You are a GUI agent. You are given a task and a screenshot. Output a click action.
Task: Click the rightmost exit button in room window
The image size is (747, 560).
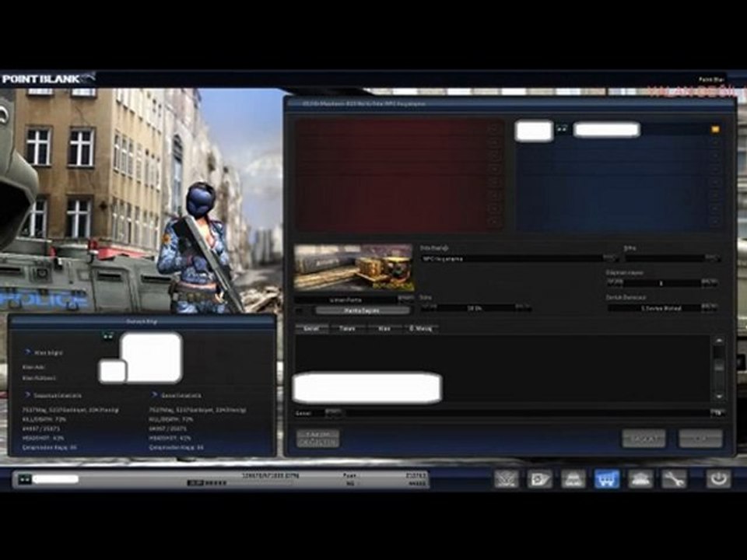(700, 439)
